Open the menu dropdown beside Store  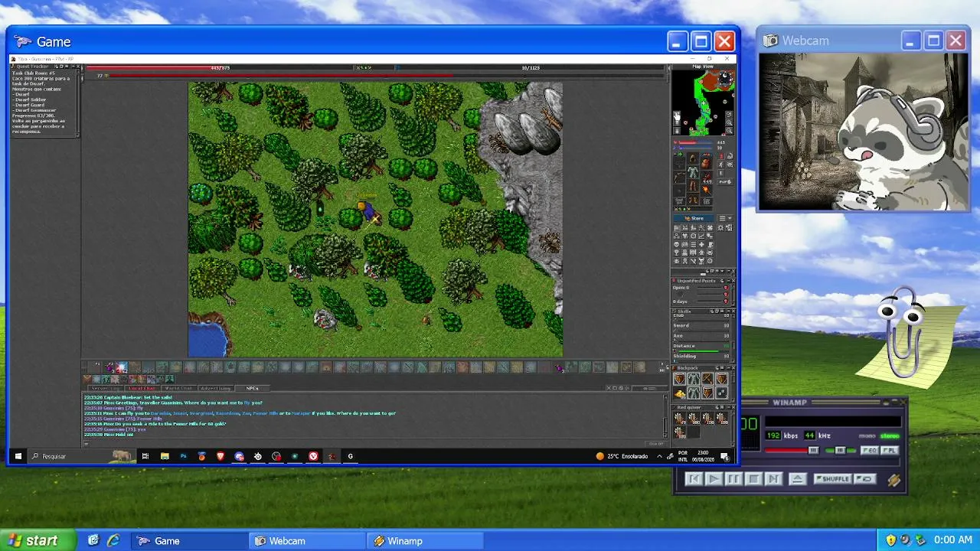725,218
